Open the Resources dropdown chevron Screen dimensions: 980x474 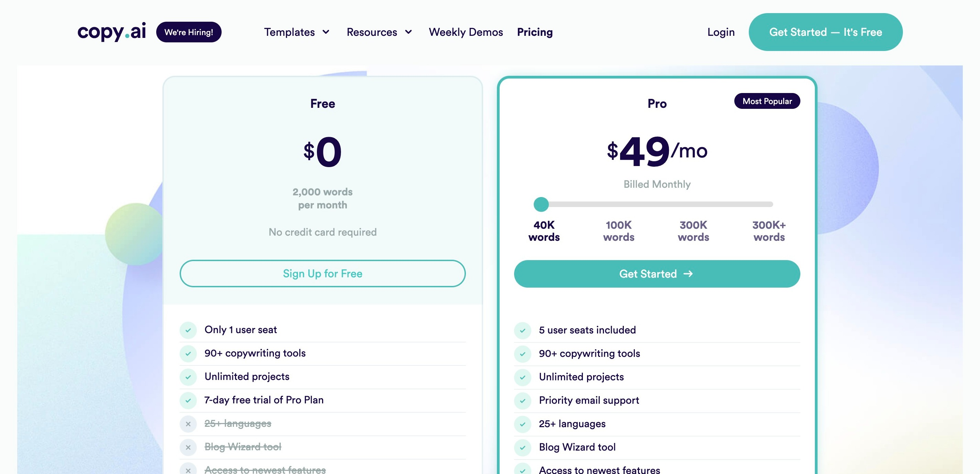408,32
